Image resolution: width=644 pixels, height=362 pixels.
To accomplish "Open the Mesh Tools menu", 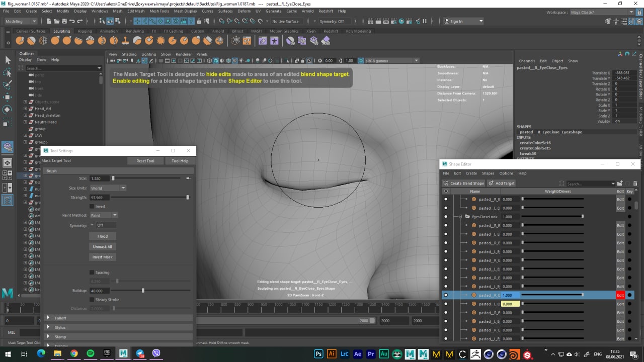I will click(159, 11).
